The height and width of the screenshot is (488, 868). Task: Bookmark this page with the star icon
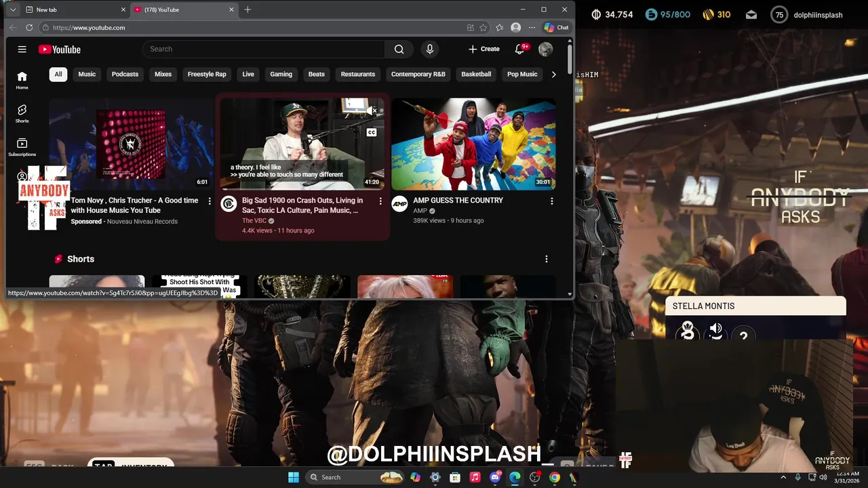(484, 28)
